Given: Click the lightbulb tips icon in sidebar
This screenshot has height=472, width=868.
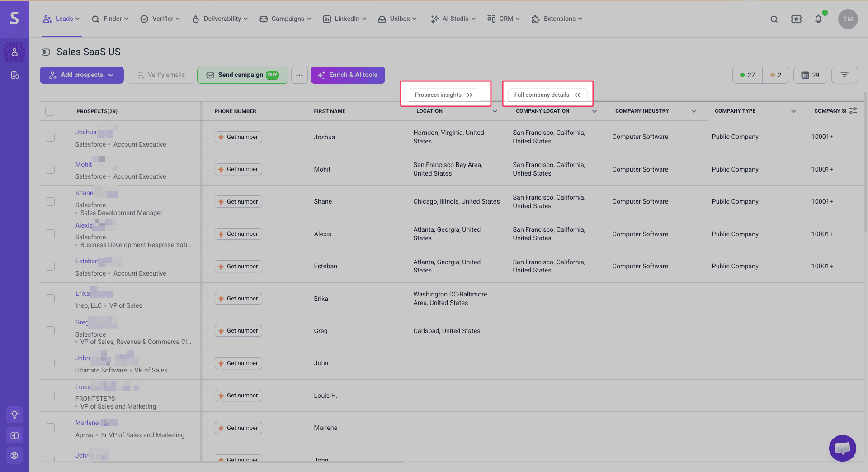Looking at the screenshot, I should 14,414.
